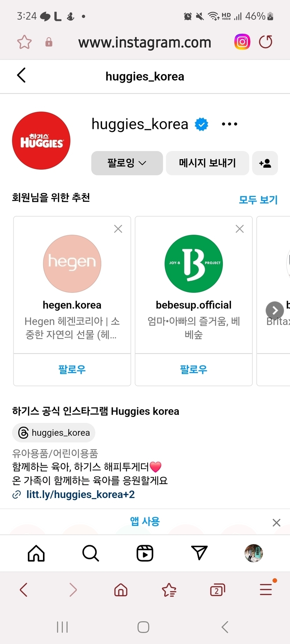290x644 pixels.
Task: Open Instagram search magnifier
Action: (90, 553)
